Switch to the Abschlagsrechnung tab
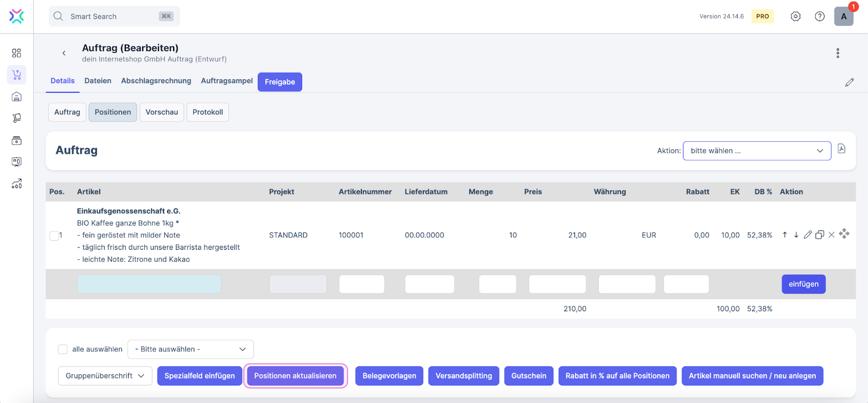The image size is (868, 403). (156, 81)
